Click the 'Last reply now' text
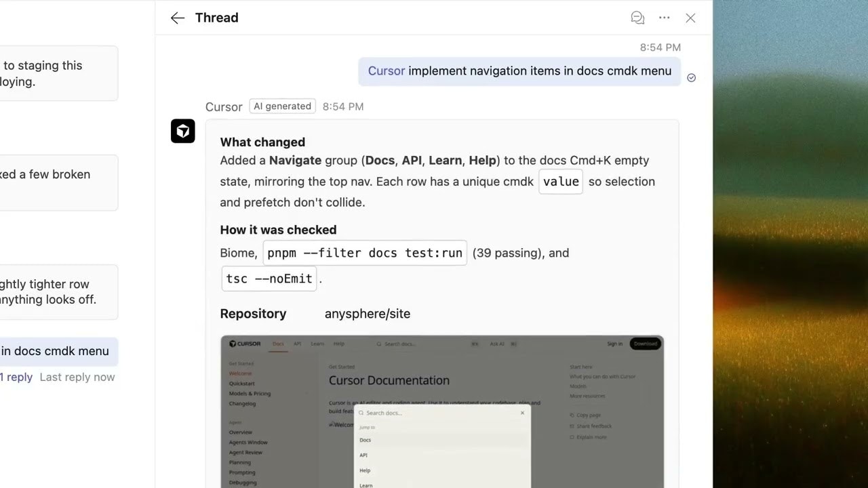 (x=77, y=378)
